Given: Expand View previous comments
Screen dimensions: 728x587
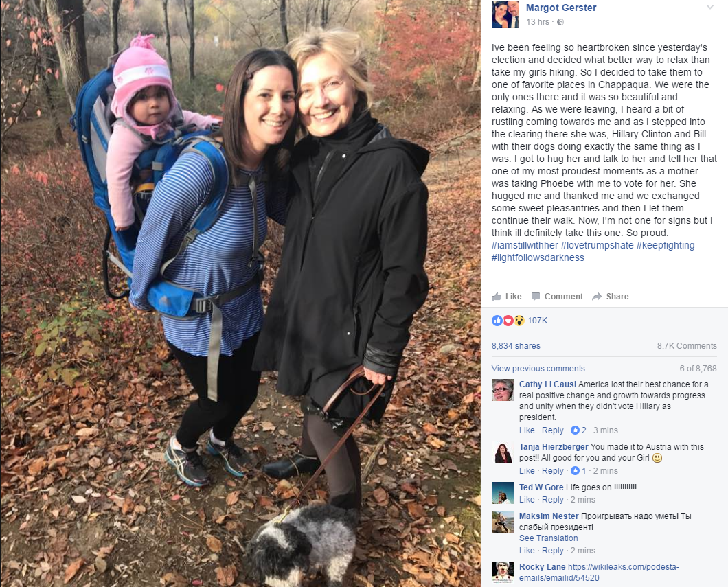Looking at the screenshot, I should 538,369.
